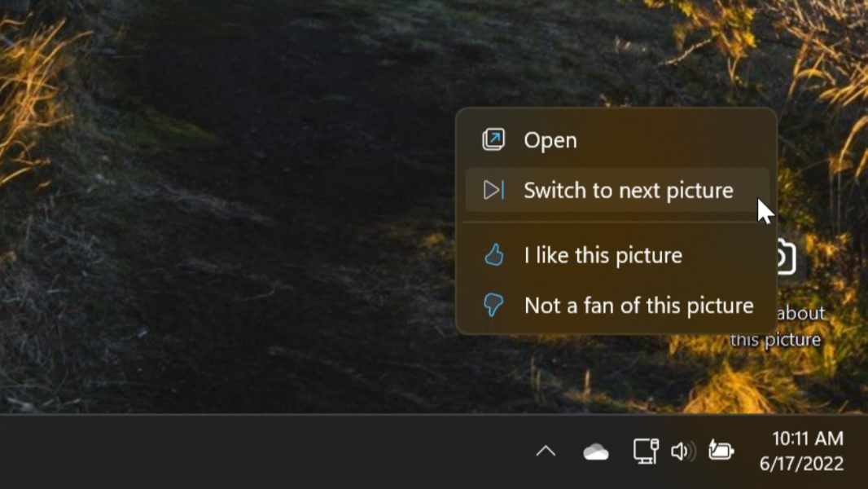Image resolution: width=868 pixels, height=489 pixels.
Task: Choose "Not a fan of this picture"
Action: [638, 306]
